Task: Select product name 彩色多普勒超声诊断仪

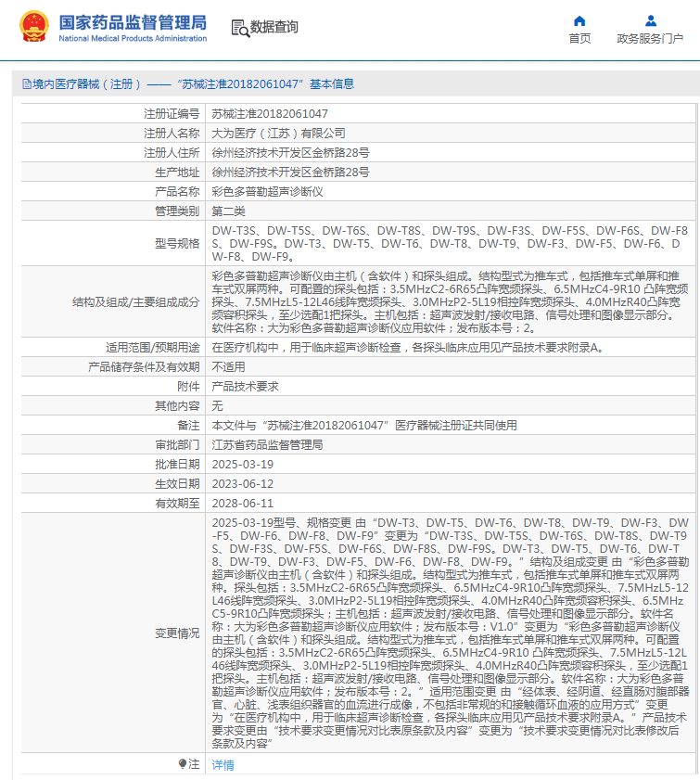Action: (267, 191)
